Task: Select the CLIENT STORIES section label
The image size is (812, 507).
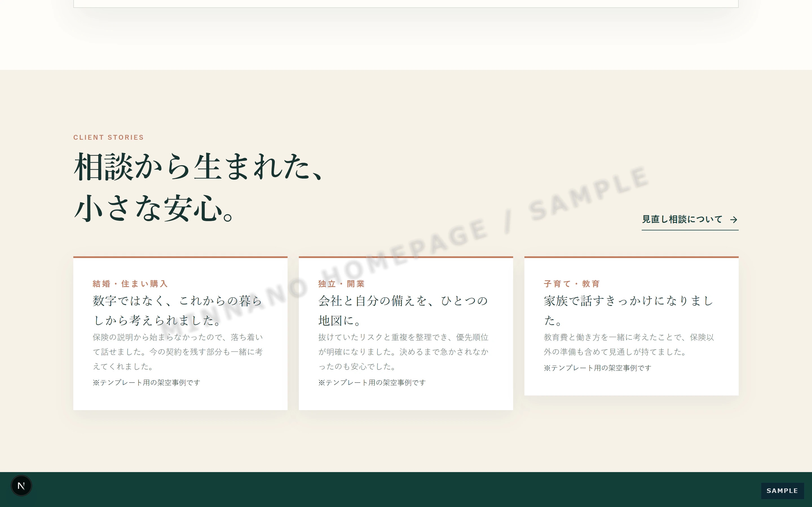Action: point(108,137)
